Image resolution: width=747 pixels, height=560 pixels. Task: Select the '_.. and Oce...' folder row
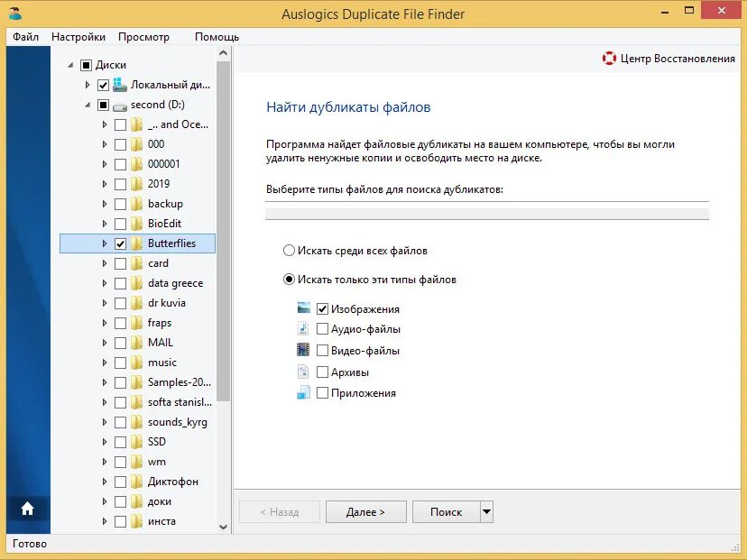pyautogui.click(x=138, y=124)
